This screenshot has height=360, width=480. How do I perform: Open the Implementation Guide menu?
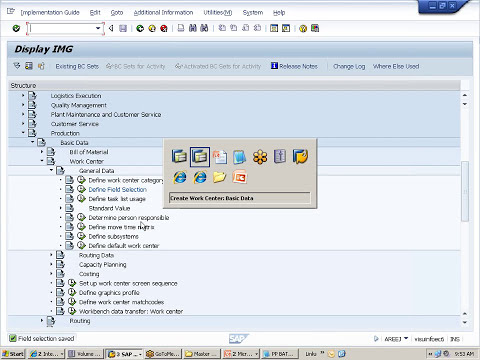(x=50, y=13)
